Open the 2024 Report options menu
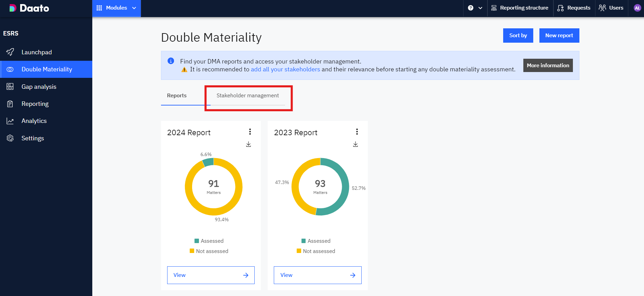The height and width of the screenshot is (296, 644). [x=250, y=132]
